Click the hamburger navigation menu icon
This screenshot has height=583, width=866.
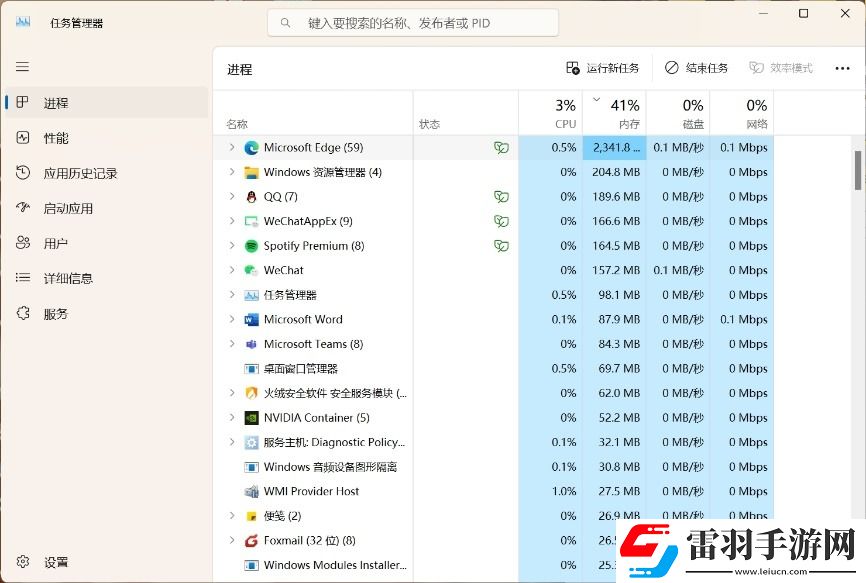[x=20, y=66]
